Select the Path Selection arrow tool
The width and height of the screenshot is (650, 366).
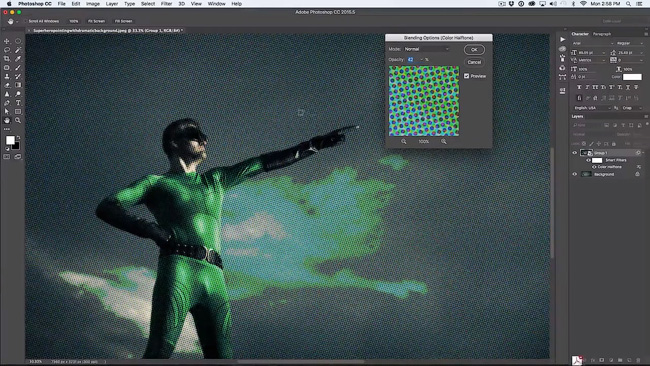coord(7,111)
